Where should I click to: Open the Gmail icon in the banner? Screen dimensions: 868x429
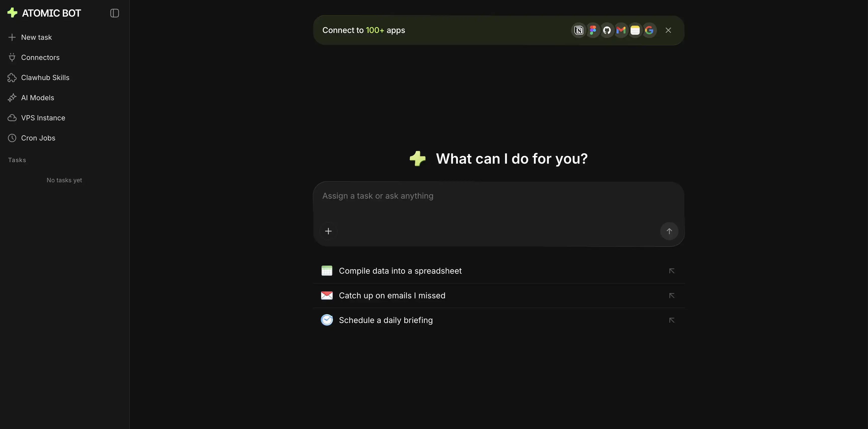[621, 30]
